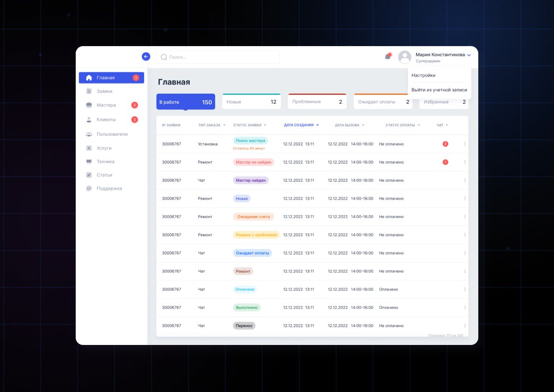554x392 pixels.
Task: Open the Статьи section icon
Action: point(88,175)
